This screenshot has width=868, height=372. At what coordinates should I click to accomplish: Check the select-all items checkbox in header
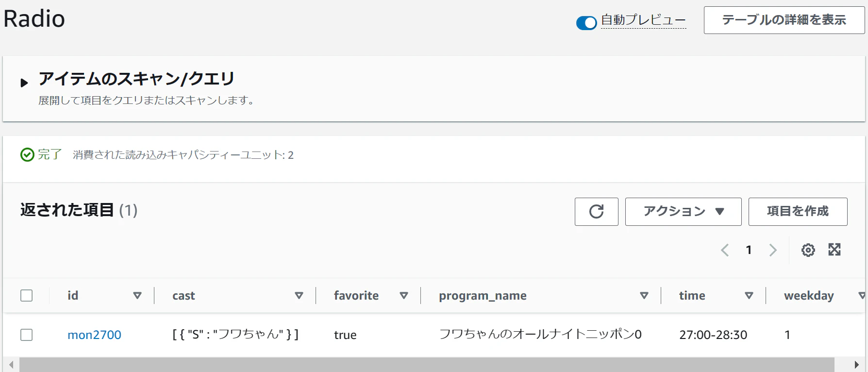[27, 296]
